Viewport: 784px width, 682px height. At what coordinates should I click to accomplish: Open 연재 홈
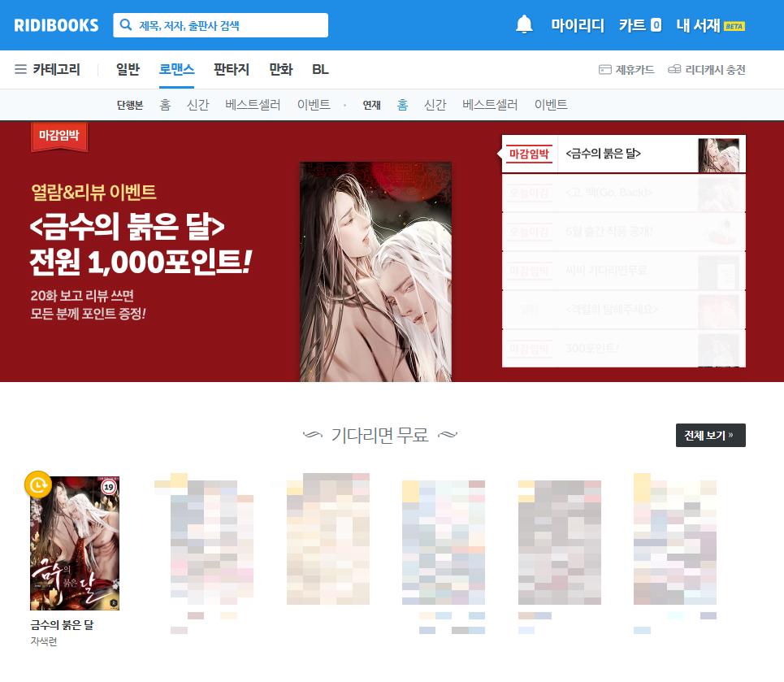[x=402, y=105]
